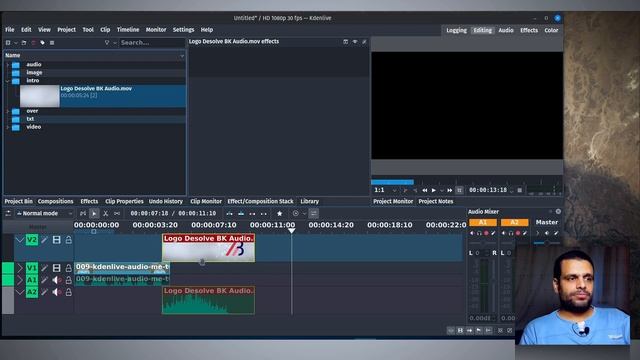Click the add clip icon in bin toolbar
The width and height of the screenshot is (640, 360).
tap(8, 42)
